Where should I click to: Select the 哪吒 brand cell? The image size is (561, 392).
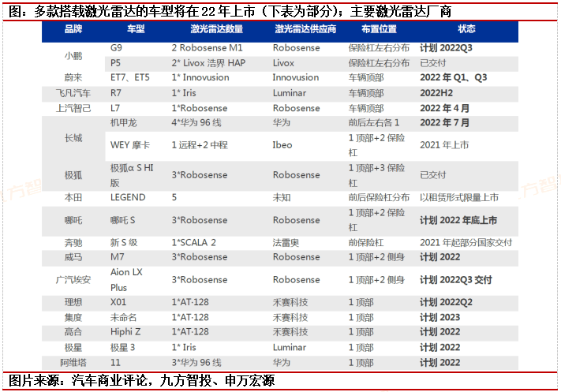click(73, 220)
